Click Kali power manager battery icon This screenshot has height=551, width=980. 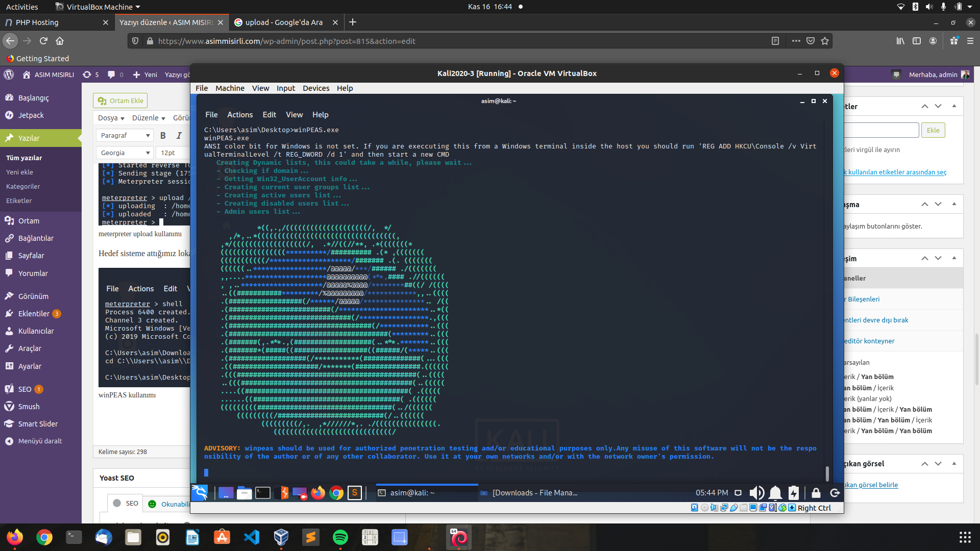(x=794, y=493)
